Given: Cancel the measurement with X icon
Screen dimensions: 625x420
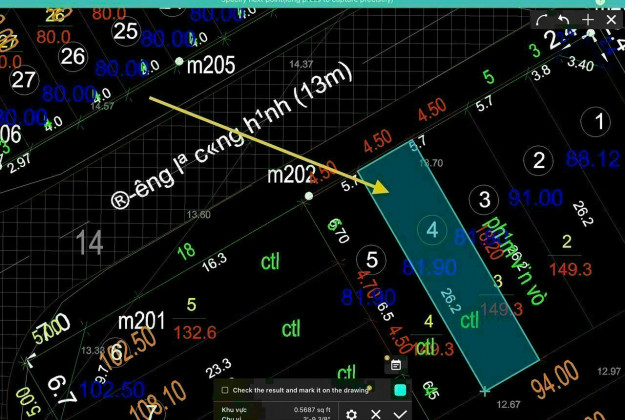Looking at the screenshot, I should pyautogui.click(x=375, y=414).
